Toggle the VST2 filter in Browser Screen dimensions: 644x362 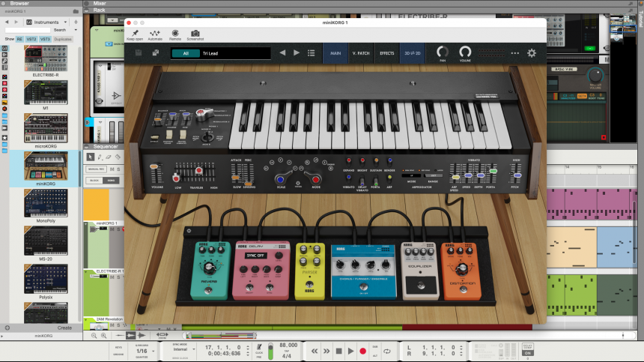(x=31, y=39)
